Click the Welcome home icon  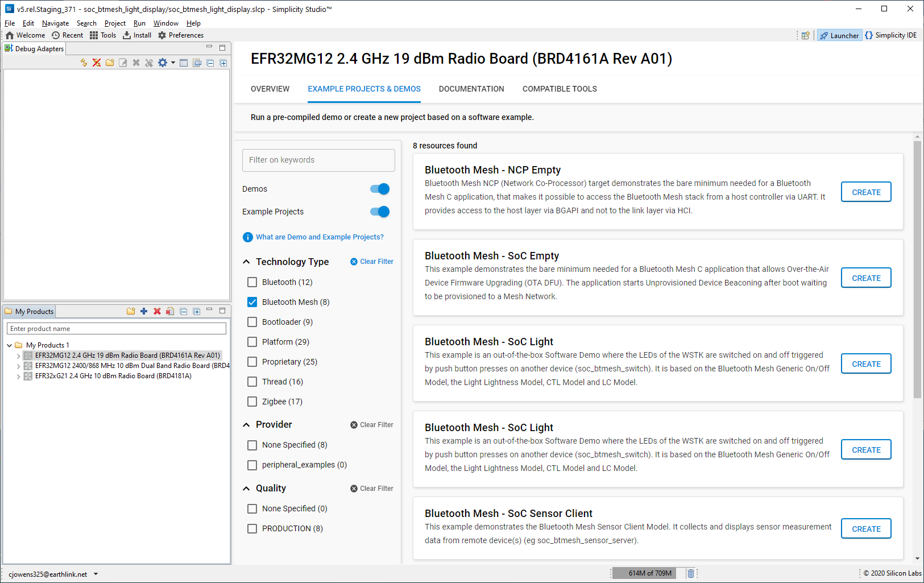pyautogui.click(x=10, y=35)
